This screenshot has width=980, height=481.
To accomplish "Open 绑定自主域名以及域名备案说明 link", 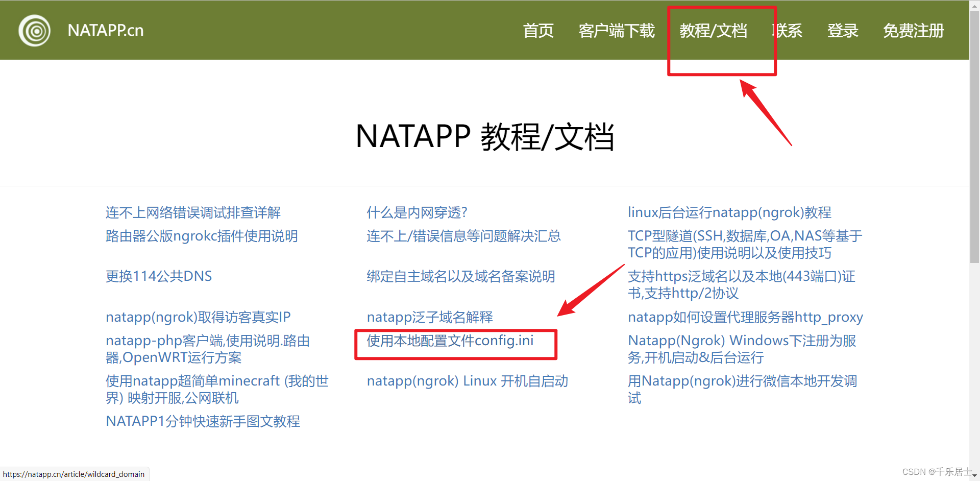I will point(460,276).
